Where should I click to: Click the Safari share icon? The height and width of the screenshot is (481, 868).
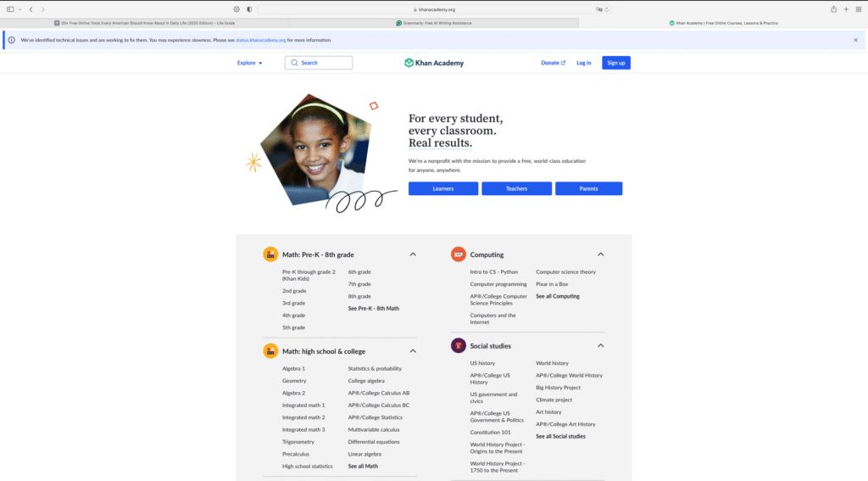point(834,8)
